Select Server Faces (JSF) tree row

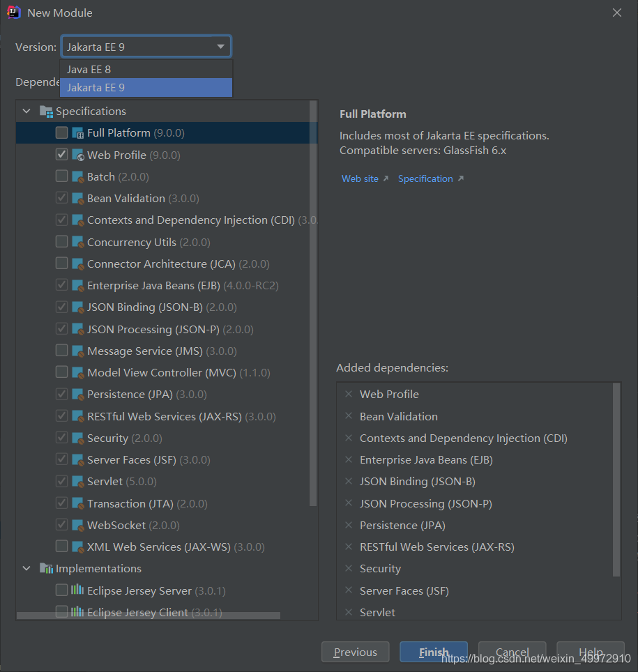[167, 459]
